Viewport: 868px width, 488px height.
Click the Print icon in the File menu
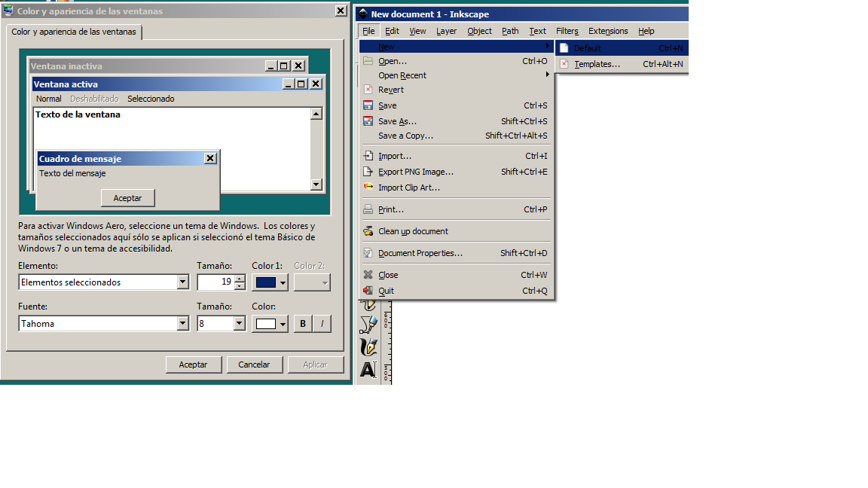(367, 209)
